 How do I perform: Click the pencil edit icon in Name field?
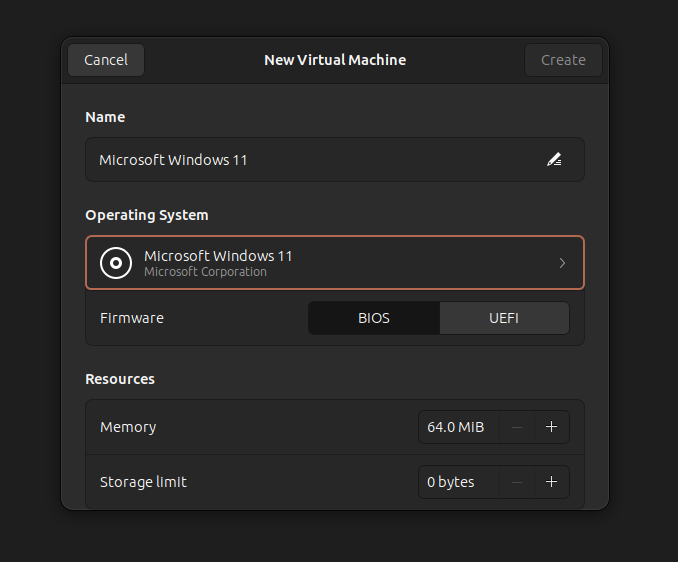(554, 160)
